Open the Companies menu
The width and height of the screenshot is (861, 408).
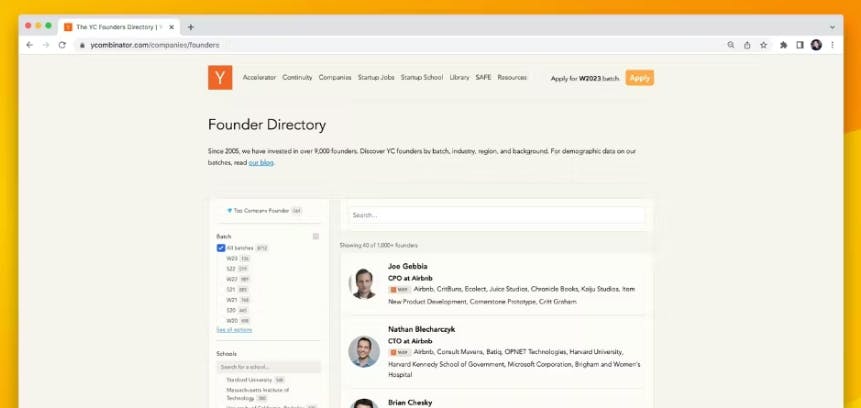tap(335, 77)
